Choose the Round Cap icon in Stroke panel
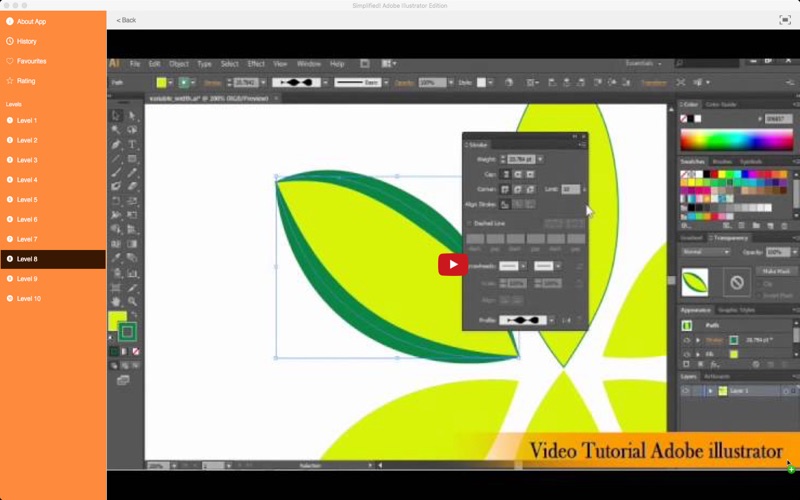Image resolution: width=800 pixels, height=500 pixels. [518, 174]
